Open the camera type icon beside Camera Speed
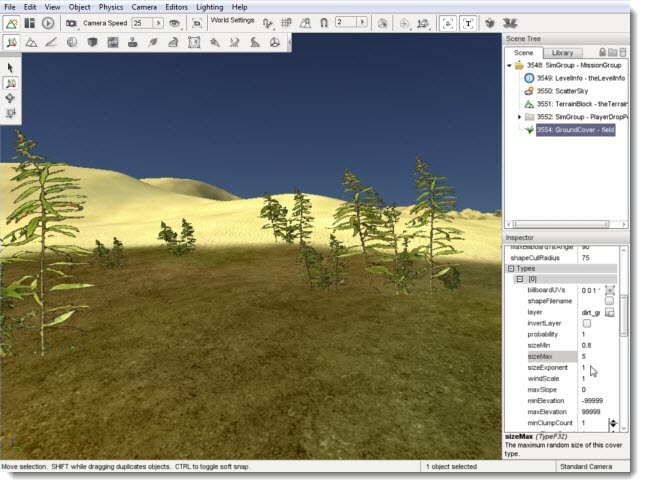The height and width of the screenshot is (487, 645). coord(72,22)
